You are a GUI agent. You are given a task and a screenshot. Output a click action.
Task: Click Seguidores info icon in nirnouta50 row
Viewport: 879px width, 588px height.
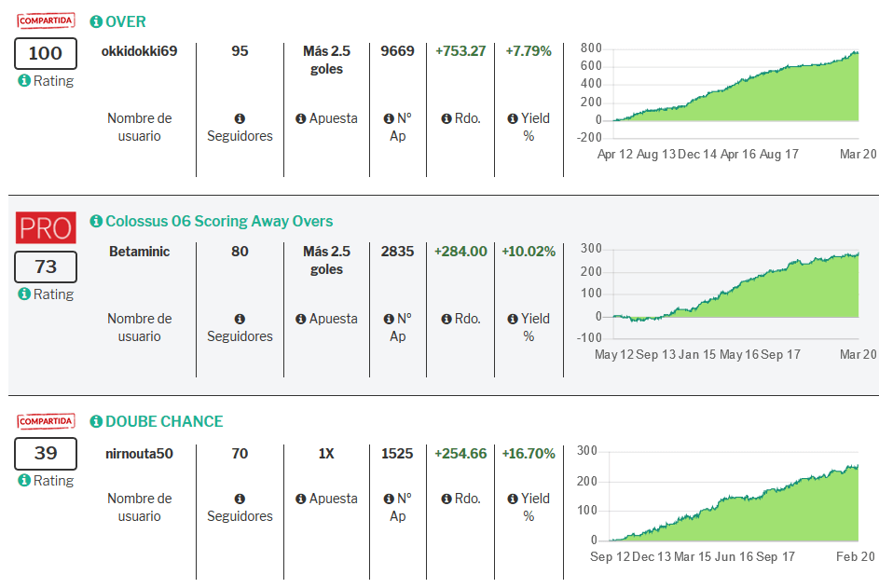[240, 499]
